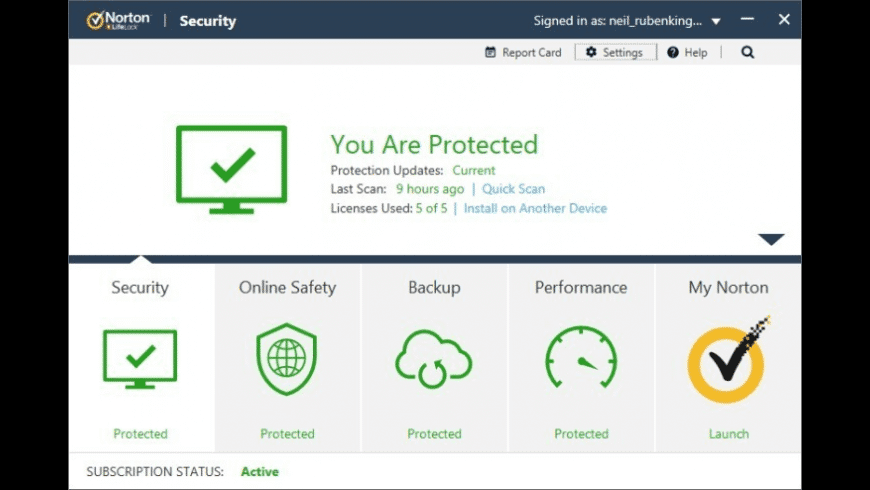870x490 pixels.
Task: Open Settings
Action: (x=614, y=53)
